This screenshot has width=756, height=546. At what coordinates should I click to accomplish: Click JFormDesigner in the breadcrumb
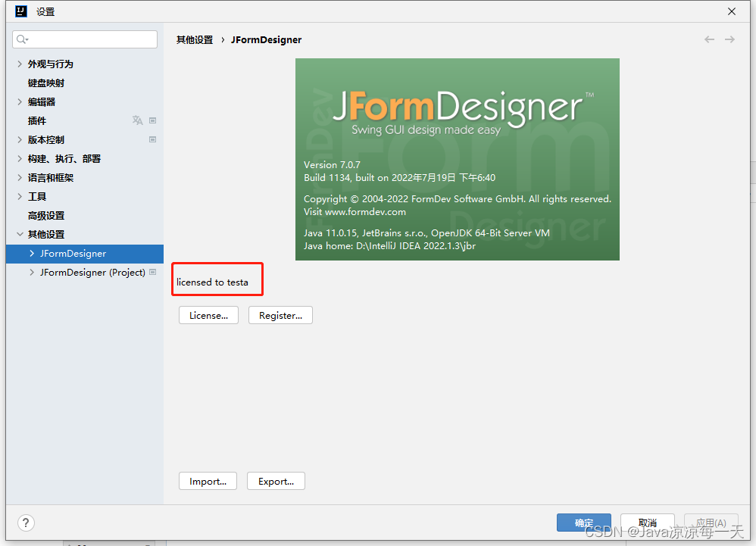tap(266, 40)
